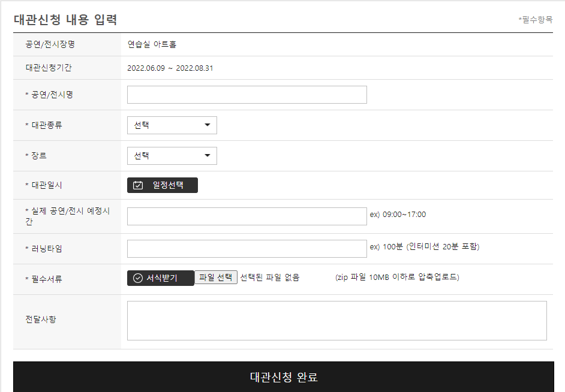Focus the 러닝타임 input field
The height and width of the screenshot is (392, 565).
(x=247, y=249)
